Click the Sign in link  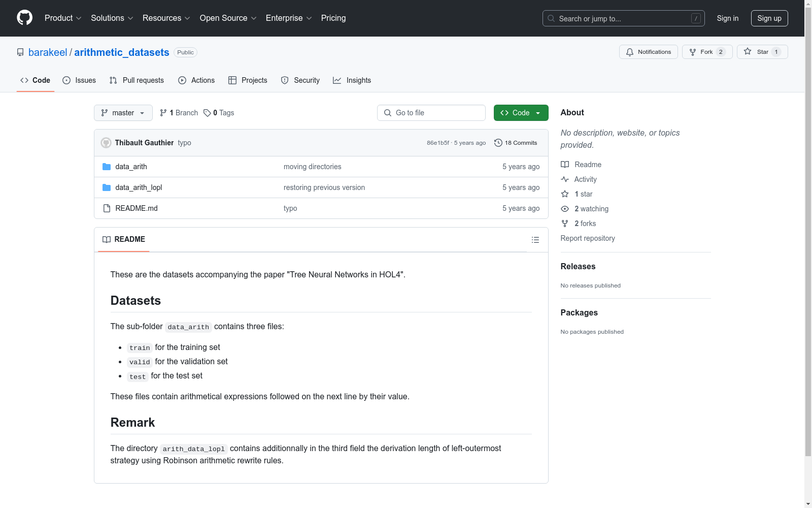[728, 18]
